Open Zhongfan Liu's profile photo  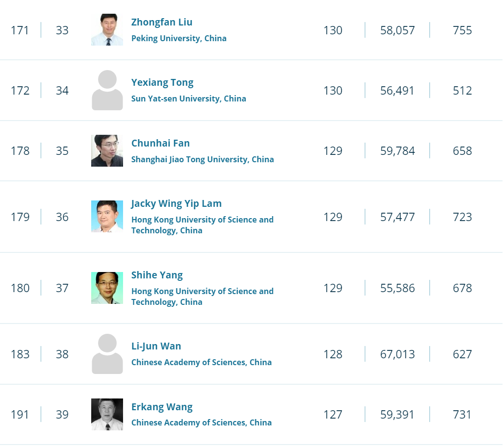click(107, 30)
